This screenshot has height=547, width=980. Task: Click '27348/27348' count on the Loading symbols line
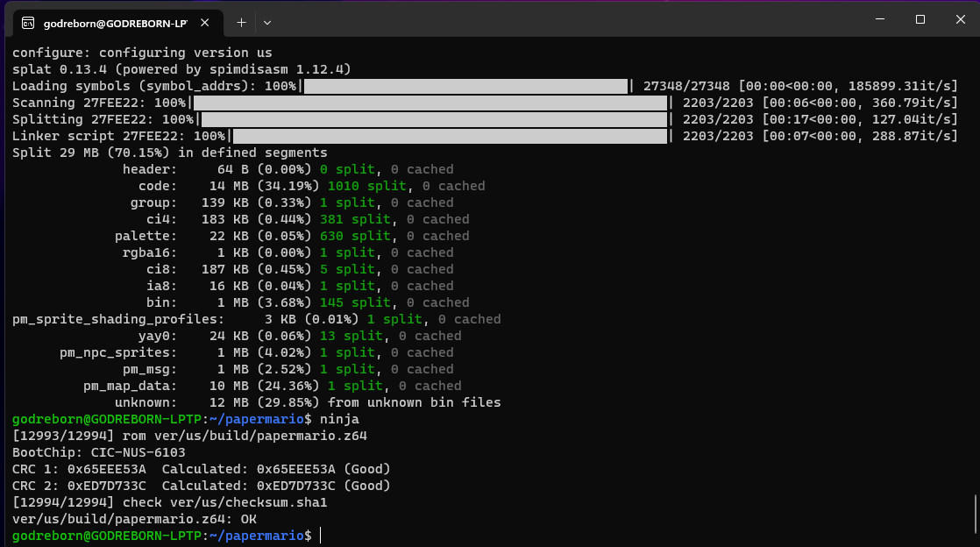point(686,86)
